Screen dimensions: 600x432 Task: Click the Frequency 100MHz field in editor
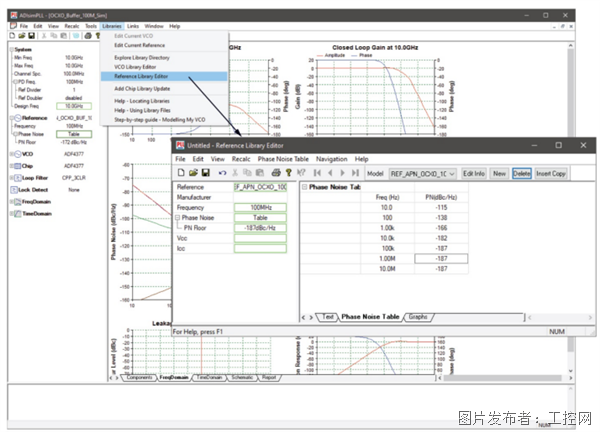(260, 207)
